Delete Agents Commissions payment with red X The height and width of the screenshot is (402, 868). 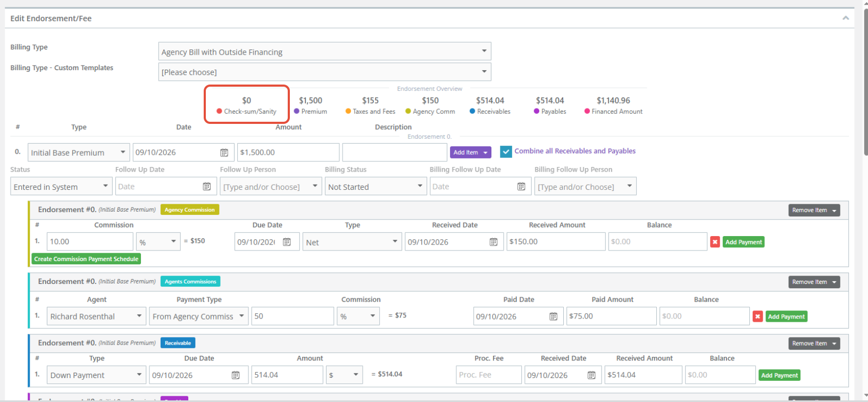tap(757, 316)
